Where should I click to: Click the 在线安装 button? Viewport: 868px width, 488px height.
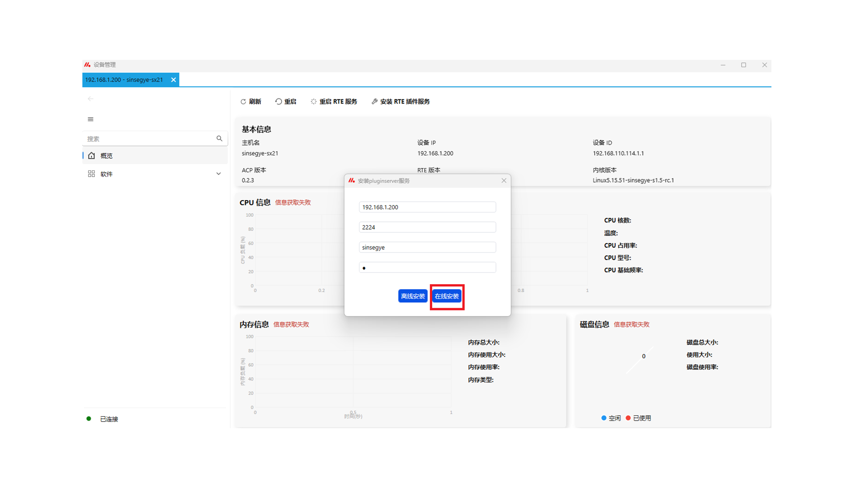447,296
